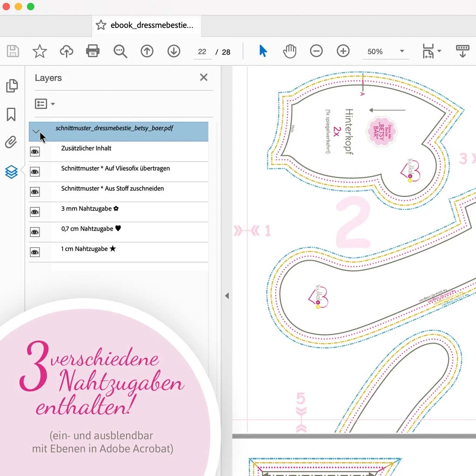Close the Layers panel
Image resolution: width=476 pixels, height=476 pixels.
[x=204, y=78]
